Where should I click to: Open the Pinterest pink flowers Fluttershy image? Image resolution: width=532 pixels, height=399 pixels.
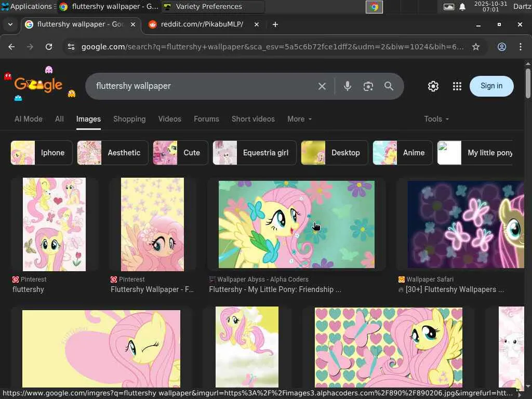[x=152, y=224]
